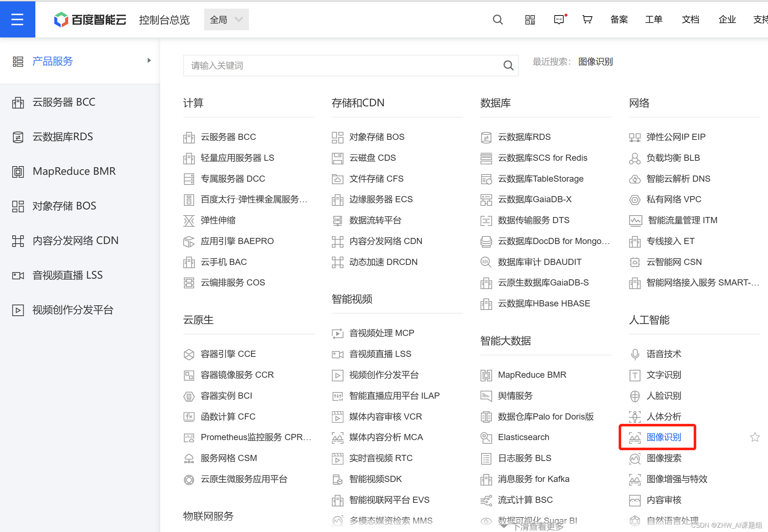Click the top bar search magnifier icon
The width and height of the screenshot is (768, 532).
(x=497, y=19)
